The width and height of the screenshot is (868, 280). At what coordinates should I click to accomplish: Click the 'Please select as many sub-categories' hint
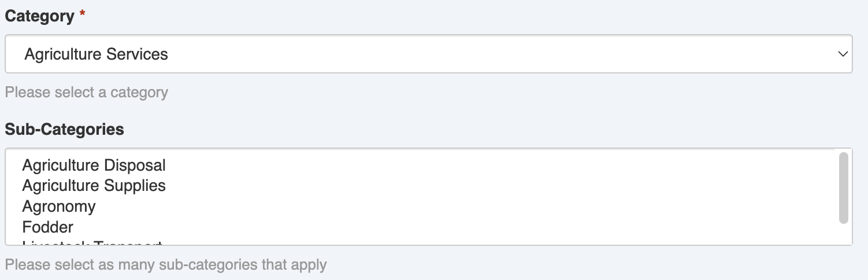click(166, 265)
